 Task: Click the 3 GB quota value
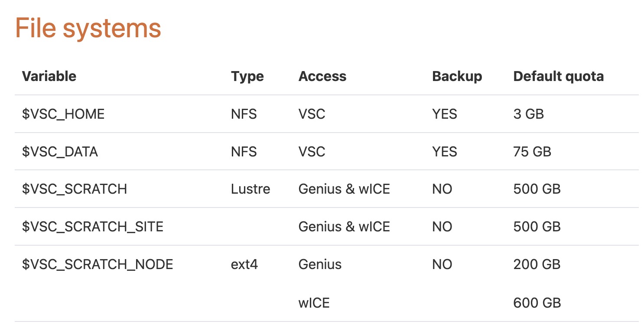(528, 114)
